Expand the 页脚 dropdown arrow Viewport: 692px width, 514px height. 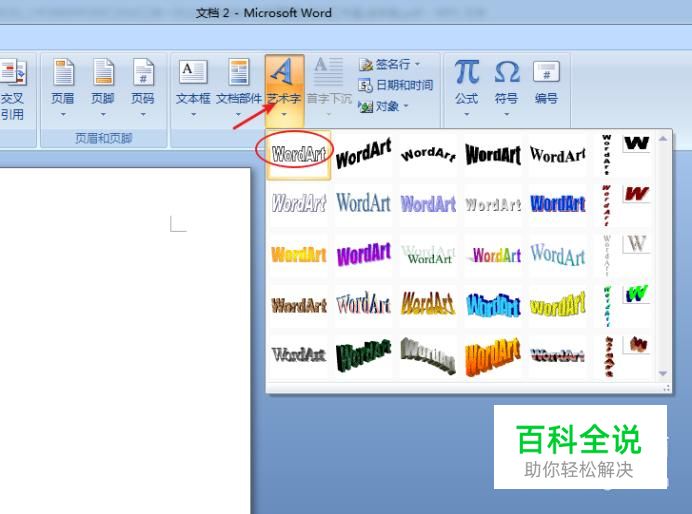[x=103, y=115]
